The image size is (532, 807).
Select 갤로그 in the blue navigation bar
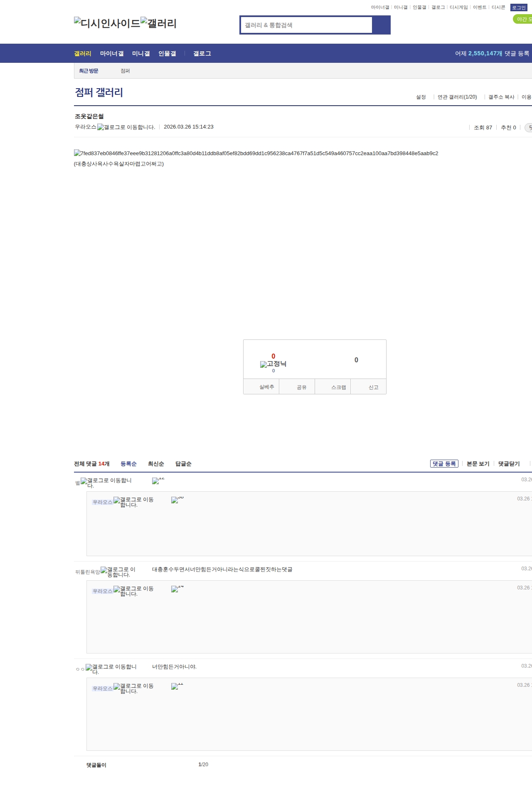(202, 54)
